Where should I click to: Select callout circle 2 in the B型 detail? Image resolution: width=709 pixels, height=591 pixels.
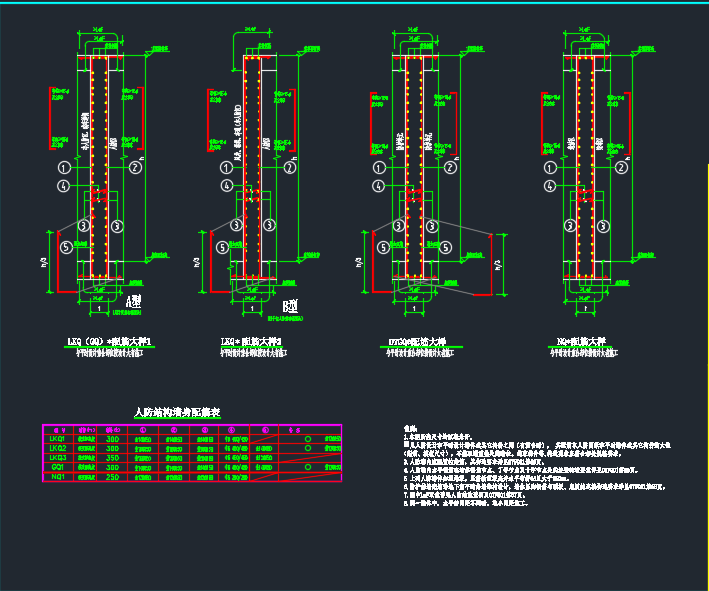[x=290, y=168]
